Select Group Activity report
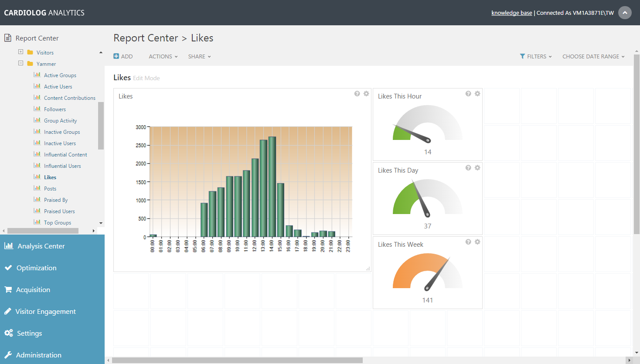 coord(60,120)
